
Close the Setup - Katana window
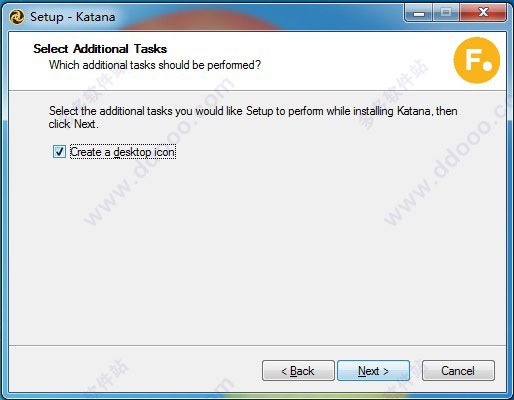pos(483,13)
